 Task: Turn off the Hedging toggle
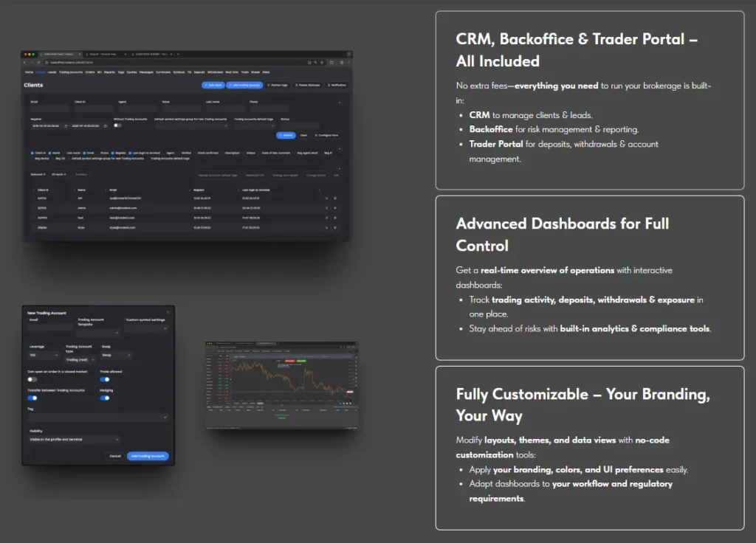tap(105, 398)
